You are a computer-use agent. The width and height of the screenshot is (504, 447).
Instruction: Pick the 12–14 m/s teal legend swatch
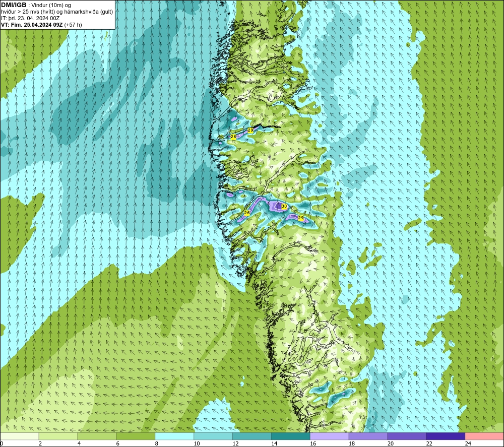[252, 436]
